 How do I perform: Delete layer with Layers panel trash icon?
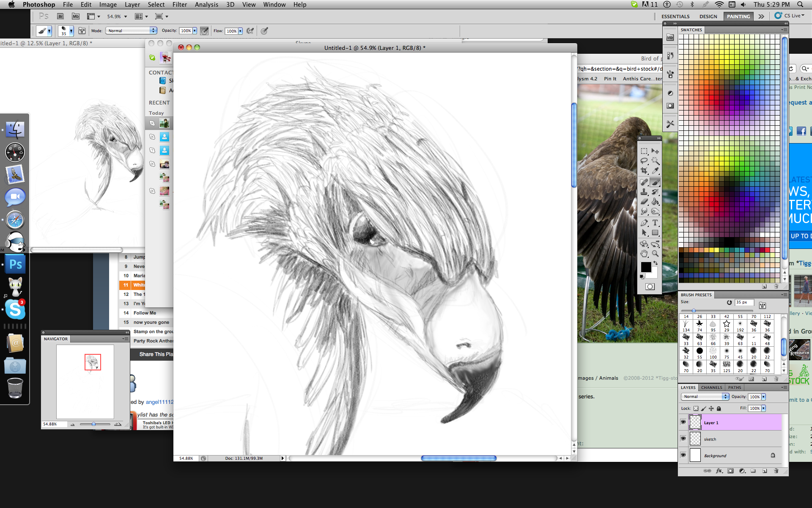pos(776,471)
